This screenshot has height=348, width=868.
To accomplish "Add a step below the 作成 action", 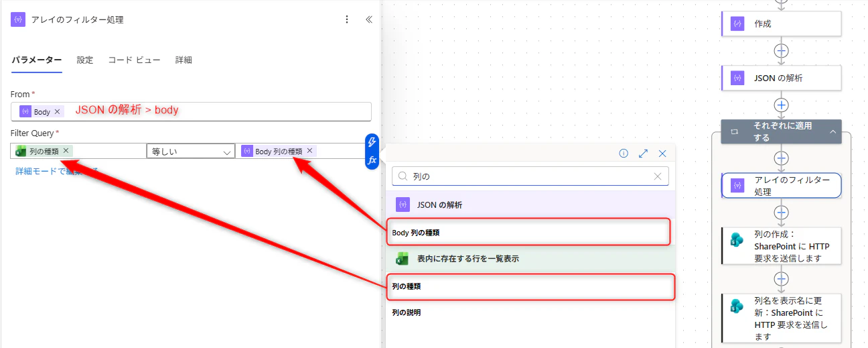I will pos(781,50).
